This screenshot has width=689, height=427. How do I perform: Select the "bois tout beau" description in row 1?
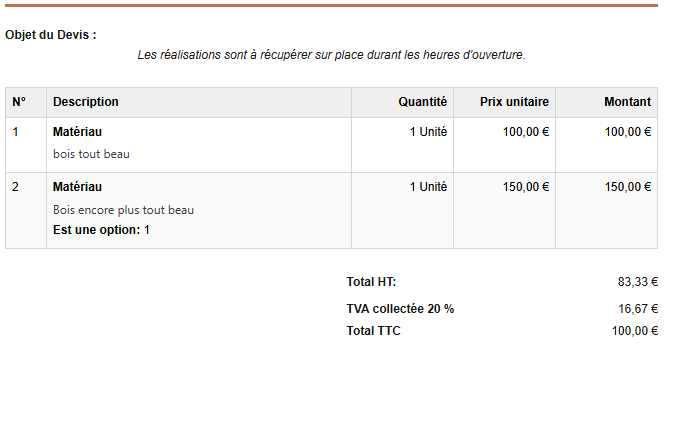coord(91,154)
